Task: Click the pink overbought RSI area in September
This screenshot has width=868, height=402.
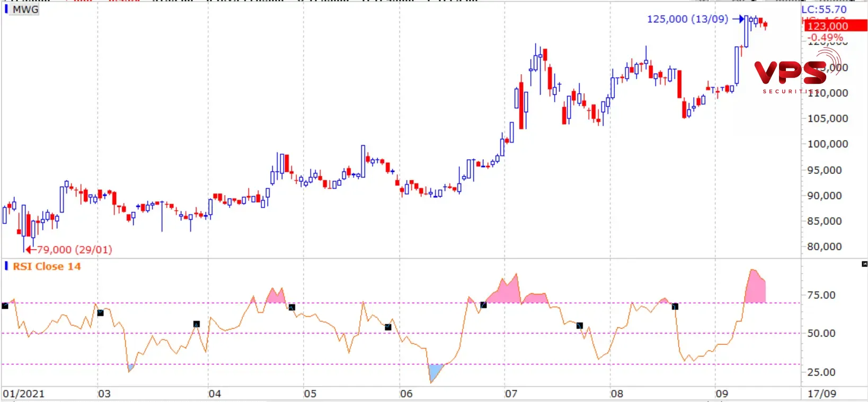Action: point(755,289)
